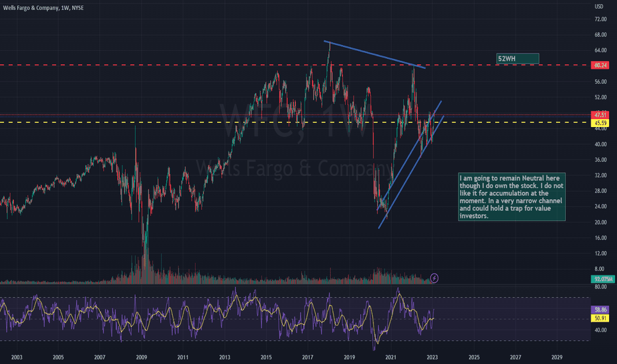Screen dimensions: 617x364
Task: Click the 32.00 price axis label
Action: (600, 175)
